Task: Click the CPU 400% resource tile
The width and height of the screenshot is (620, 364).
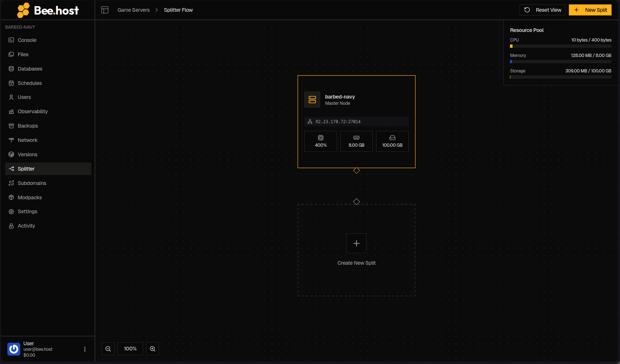Action: tap(320, 141)
